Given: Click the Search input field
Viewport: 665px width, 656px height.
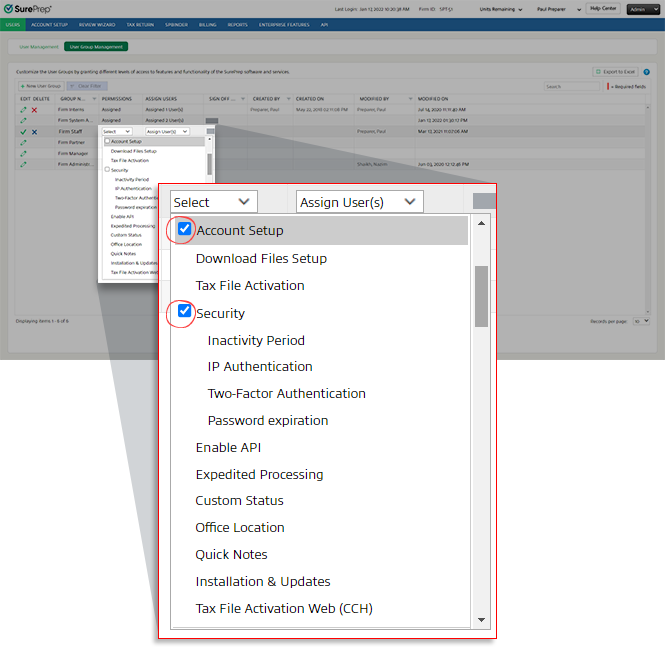Looking at the screenshot, I should (x=572, y=87).
